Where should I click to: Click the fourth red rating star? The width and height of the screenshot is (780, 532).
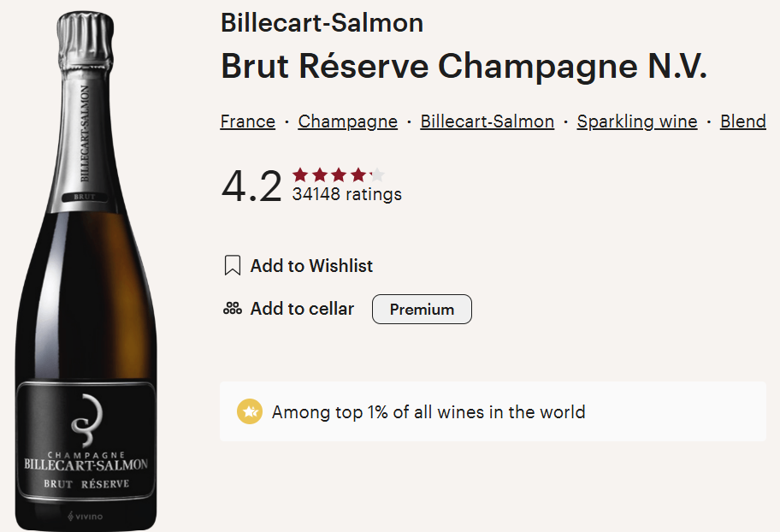pyautogui.click(x=358, y=174)
